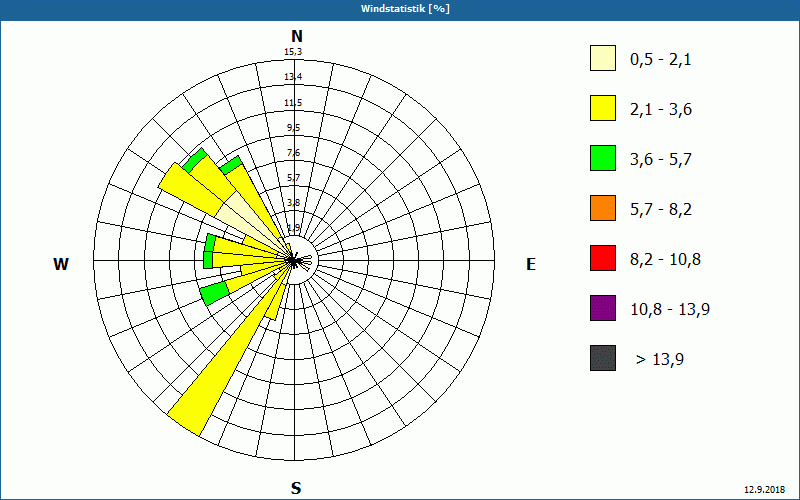
Task: Click the green segment of the west-southwest bar
Action: tap(215, 294)
